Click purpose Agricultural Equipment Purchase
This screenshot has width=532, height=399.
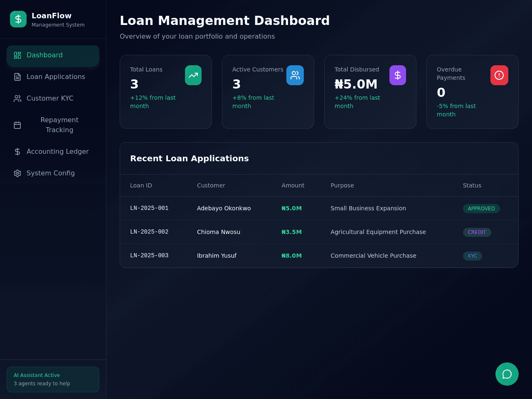pos(378,232)
